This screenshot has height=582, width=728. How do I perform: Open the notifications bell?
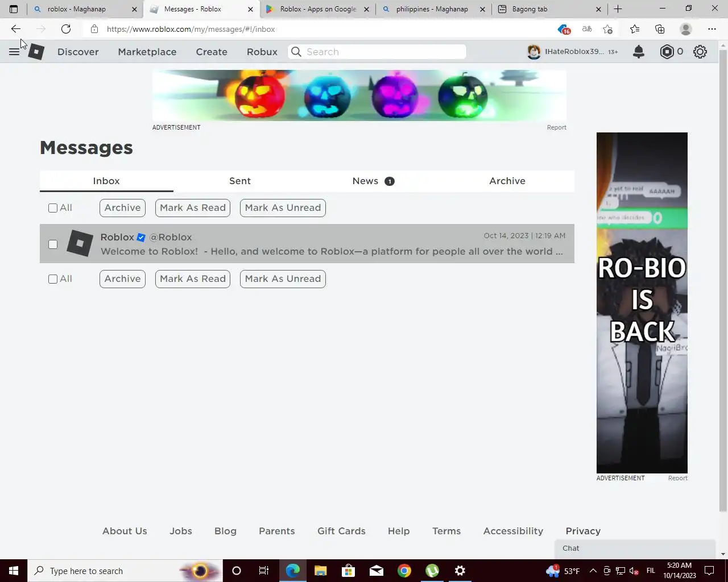pyautogui.click(x=639, y=52)
